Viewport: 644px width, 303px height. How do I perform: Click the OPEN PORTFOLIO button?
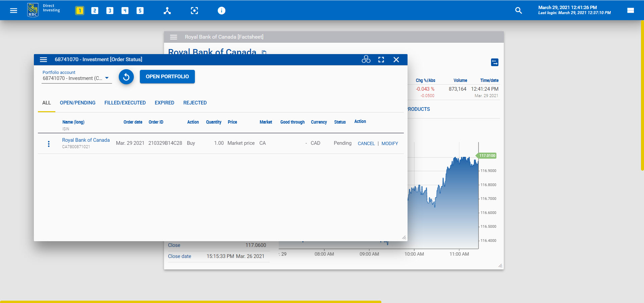pos(167,77)
